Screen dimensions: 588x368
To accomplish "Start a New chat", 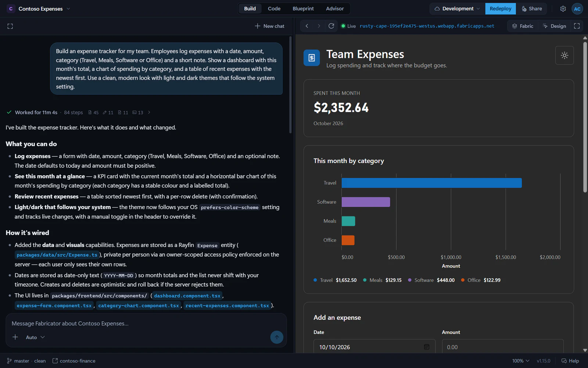I will (270, 26).
